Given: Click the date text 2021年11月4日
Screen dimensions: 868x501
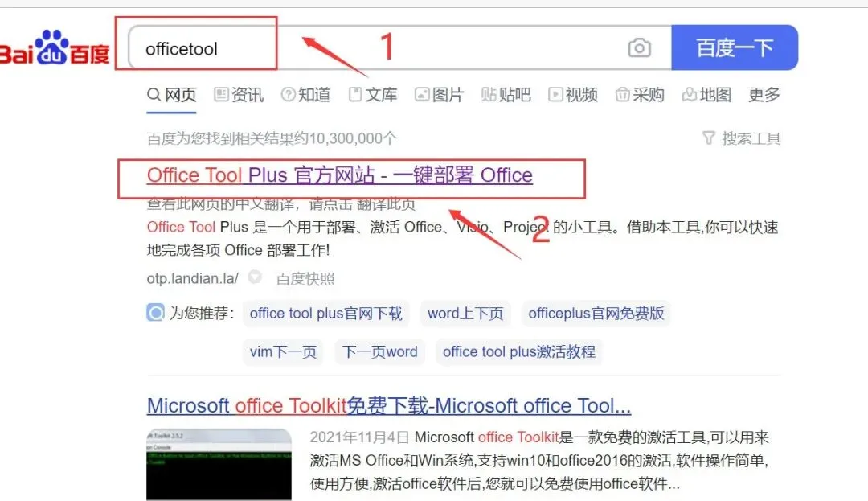Looking at the screenshot, I should [359, 437].
